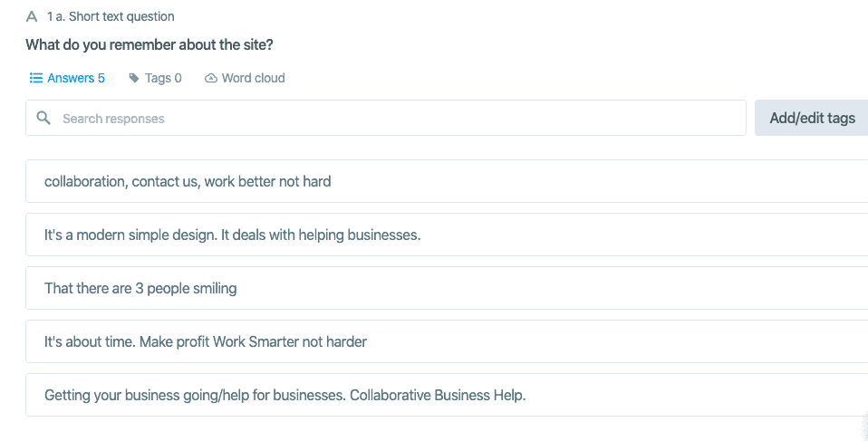Click the phrase 'It's about time.' in the fourth response
Image resolution: width=868 pixels, height=441 pixels.
click(90, 341)
